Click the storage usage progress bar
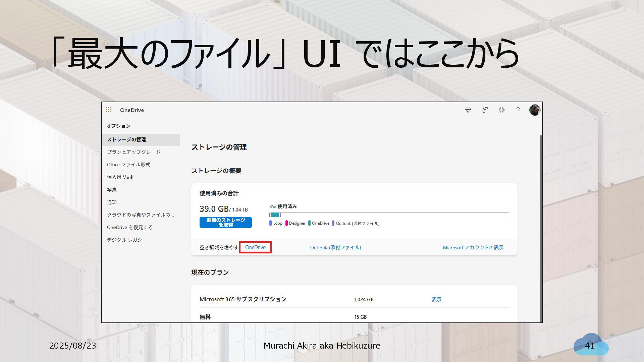Image resolution: width=644 pixels, height=362 pixels. pos(389,215)
